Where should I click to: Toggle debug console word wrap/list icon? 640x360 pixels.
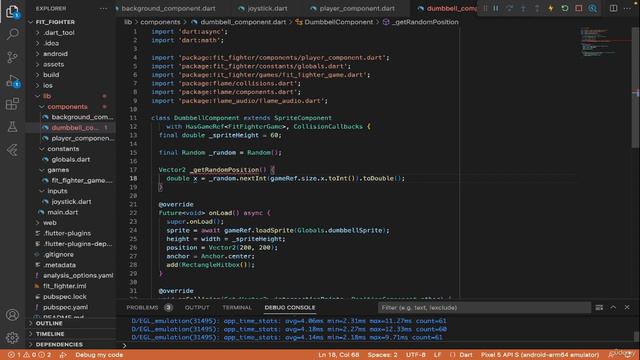click(599, 307)
